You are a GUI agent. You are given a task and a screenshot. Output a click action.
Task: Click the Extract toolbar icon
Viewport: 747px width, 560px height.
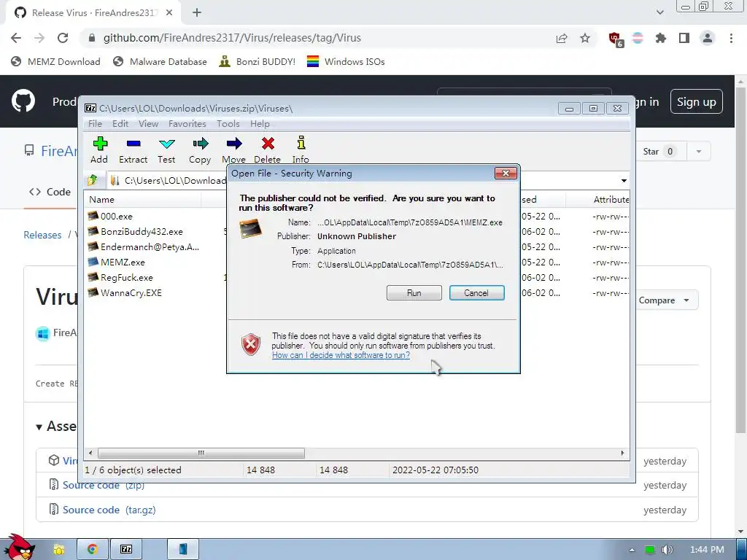(133, 150)
